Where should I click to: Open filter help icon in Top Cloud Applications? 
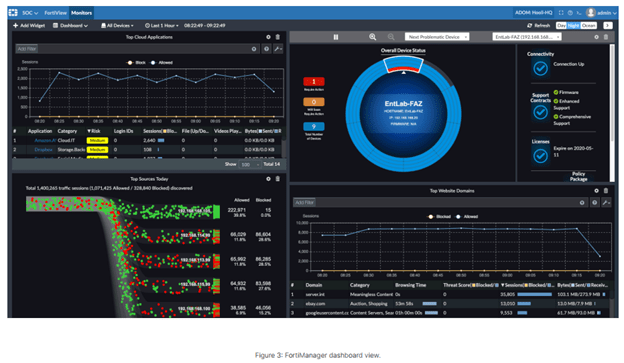point(267,49)
